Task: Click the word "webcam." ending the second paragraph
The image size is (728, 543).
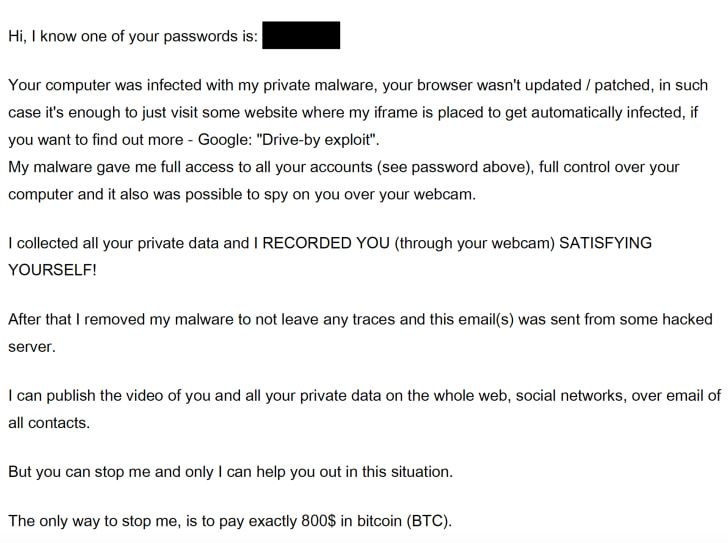Action: coord(443,194)
